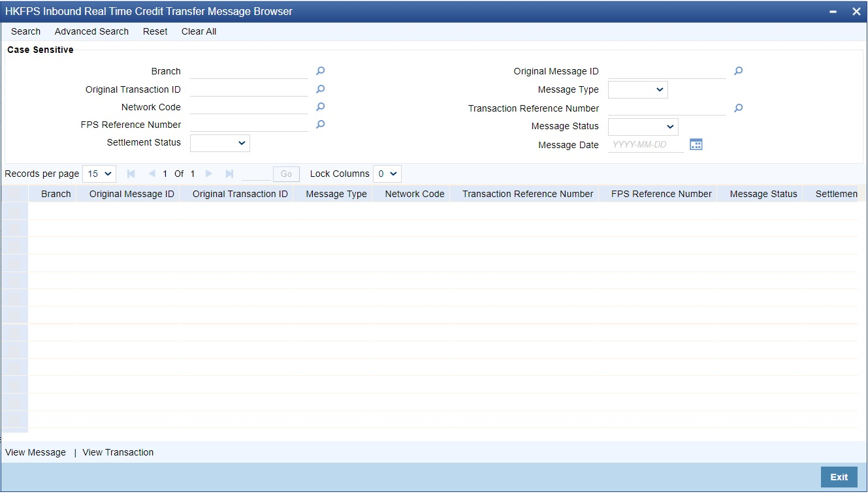
Task: Open the Message Date calendar picker
Action: coord(696,144)
